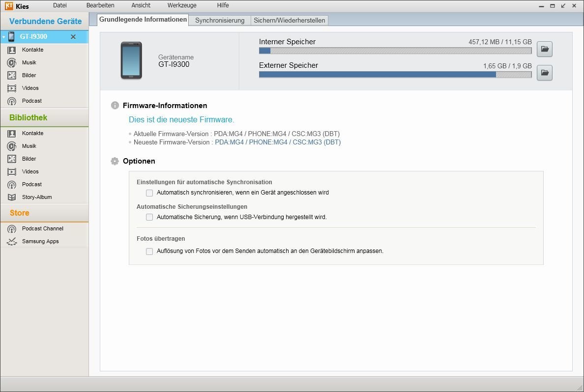Enable automatic backup on USB connection
The height and width of the screenshot is (392, 584).
pyautogui.click(x=149, y=217)
